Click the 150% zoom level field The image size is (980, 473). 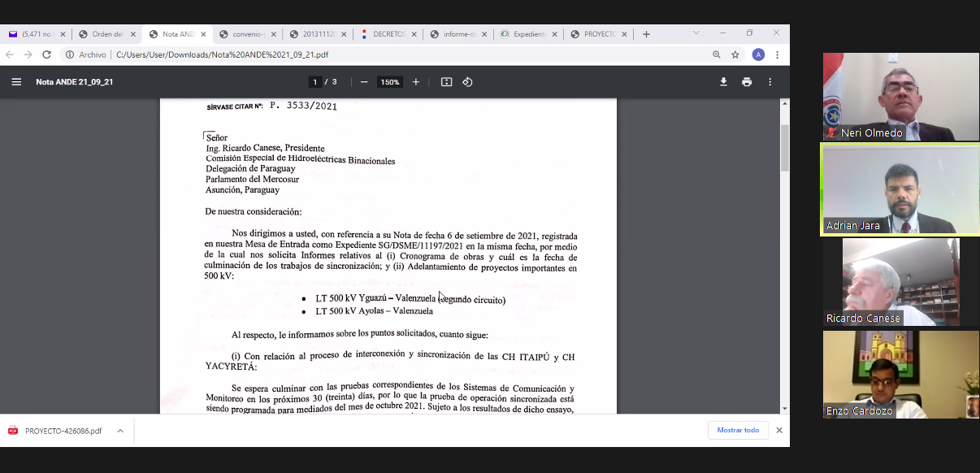[x=390, y=82]
